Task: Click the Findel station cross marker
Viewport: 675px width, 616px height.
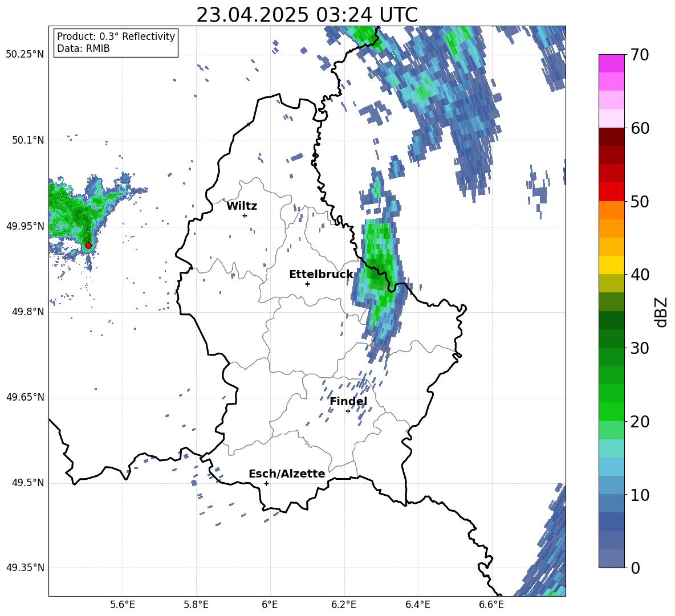Action: coord(348,411)
